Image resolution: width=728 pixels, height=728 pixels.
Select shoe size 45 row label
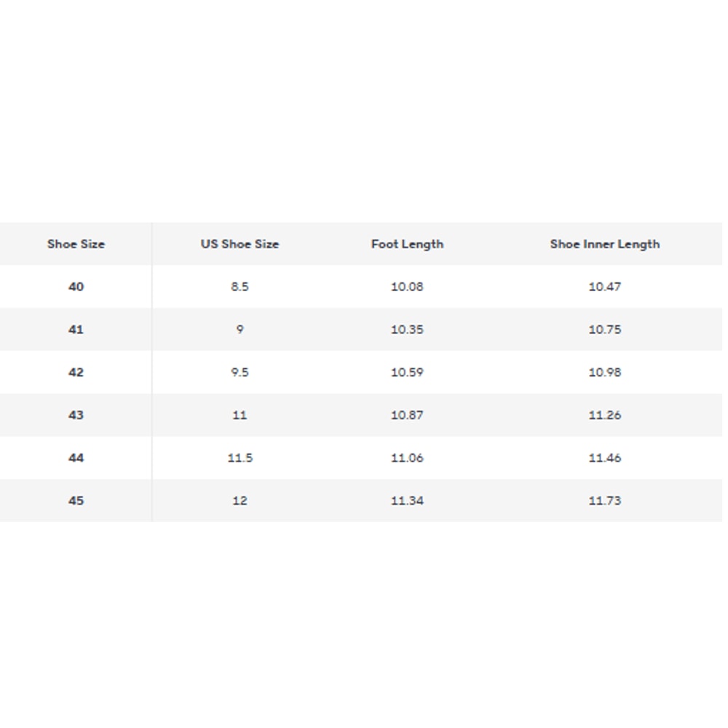point(76,501)
